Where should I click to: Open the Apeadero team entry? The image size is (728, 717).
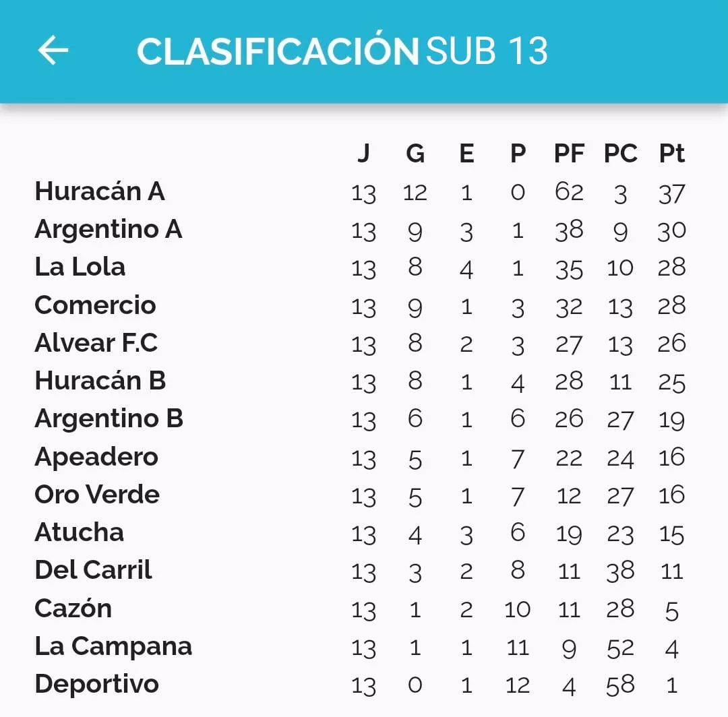(96, 457)
